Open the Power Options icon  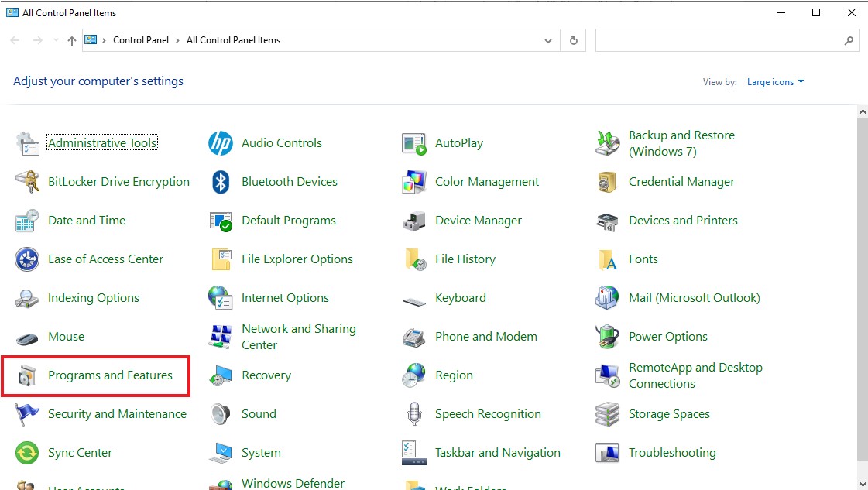608,337
